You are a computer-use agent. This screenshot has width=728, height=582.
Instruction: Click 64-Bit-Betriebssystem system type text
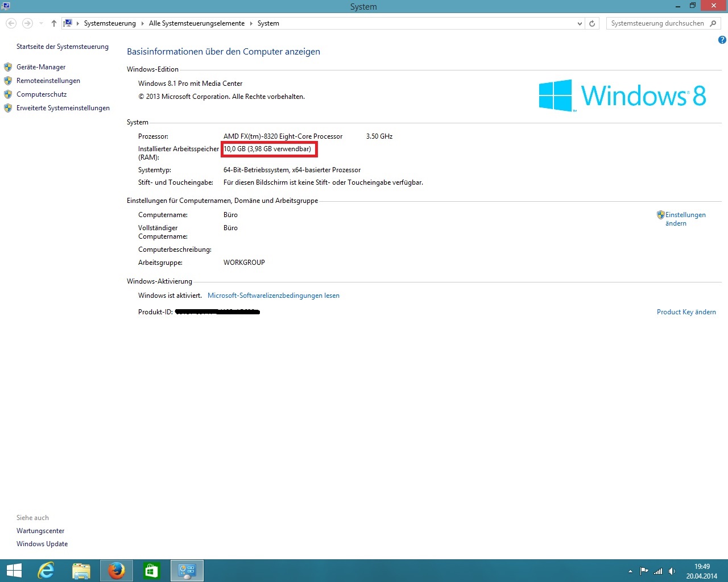[x=292, y=170]
